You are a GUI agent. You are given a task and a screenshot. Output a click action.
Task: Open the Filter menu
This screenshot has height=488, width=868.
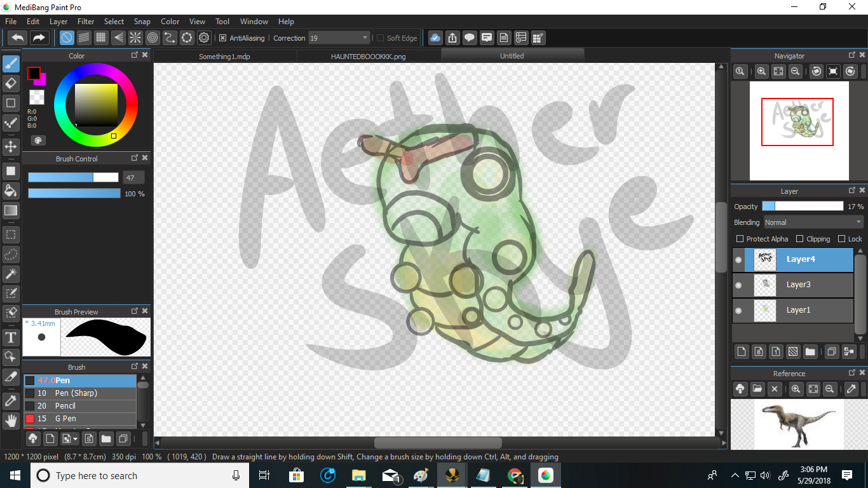(86, 22)
